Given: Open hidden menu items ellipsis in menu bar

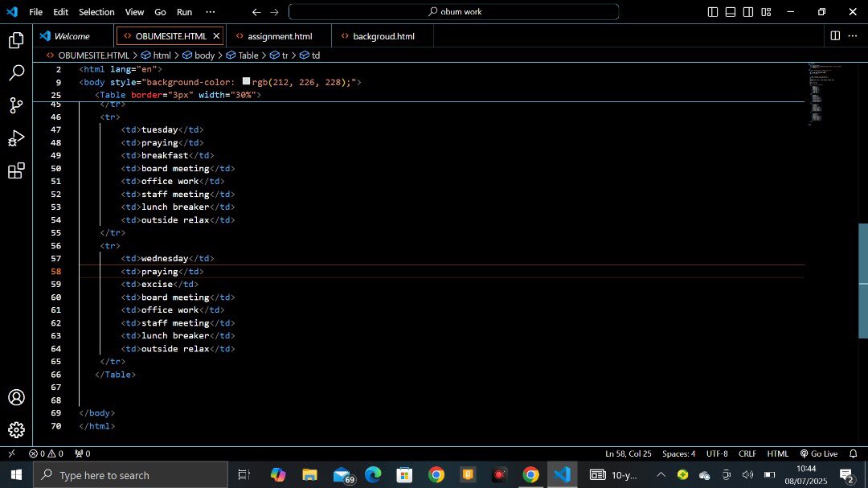Looking at the screenshot, I should pyautogui.click(x=211, y=11).
